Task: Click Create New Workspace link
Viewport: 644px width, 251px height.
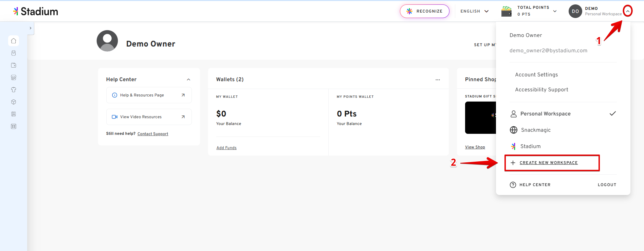Action: pos(548,163)
